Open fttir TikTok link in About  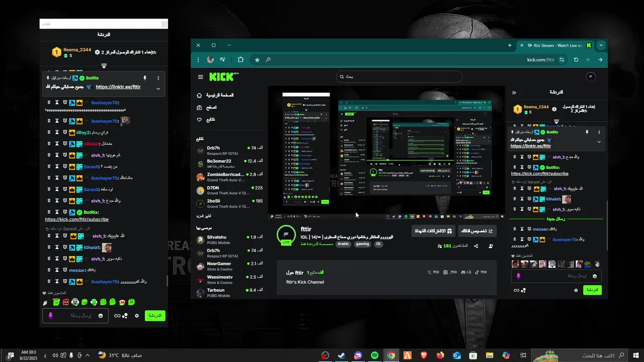coord(481,272)
